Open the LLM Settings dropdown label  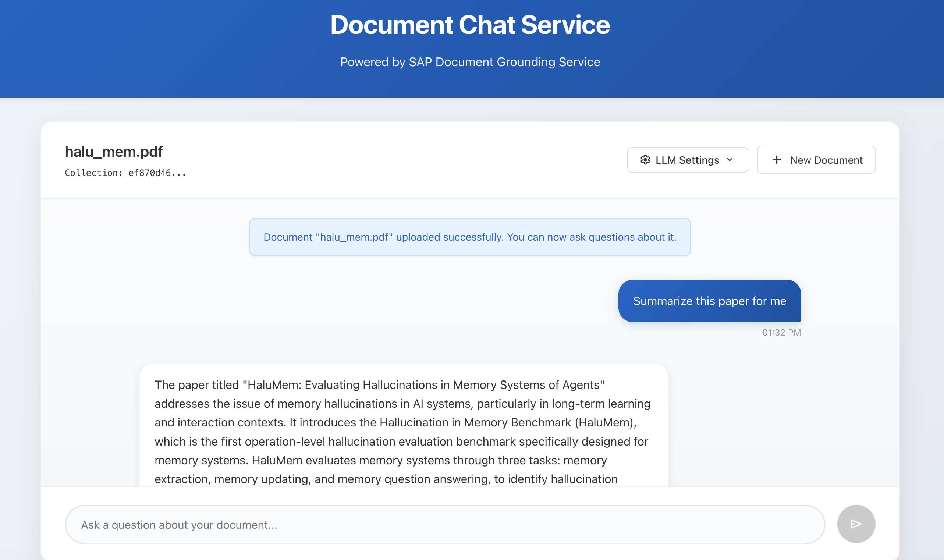(x=687, y=160)
